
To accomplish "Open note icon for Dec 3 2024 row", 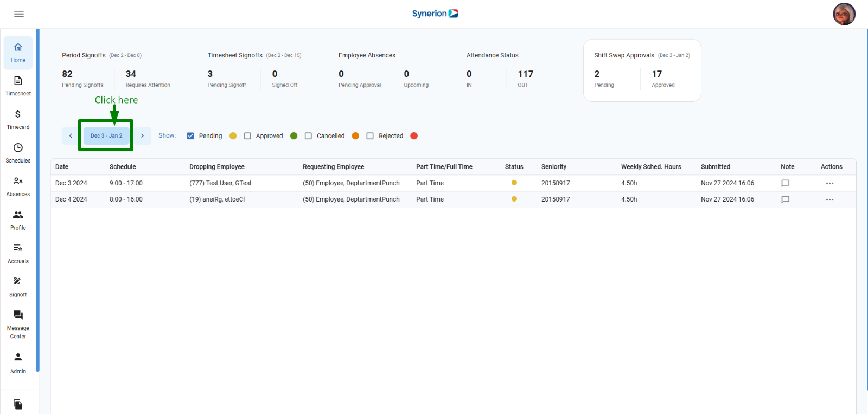I will tap(785, 183).
